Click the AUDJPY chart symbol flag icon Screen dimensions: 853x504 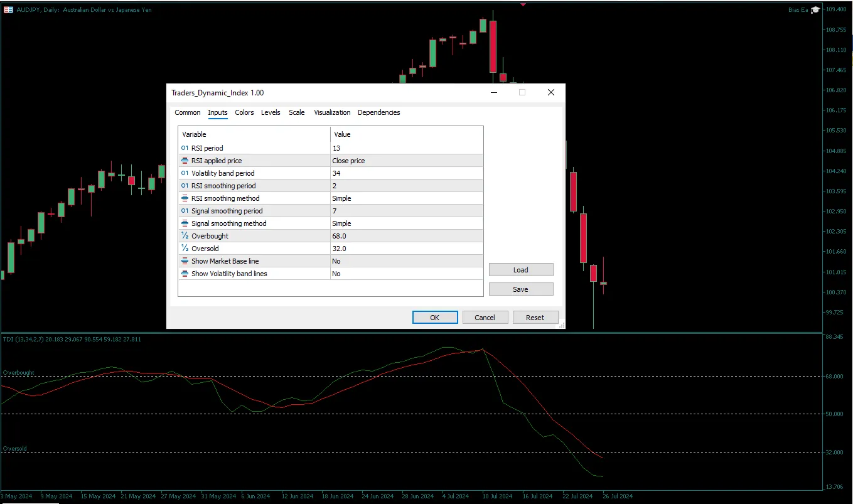9,10
